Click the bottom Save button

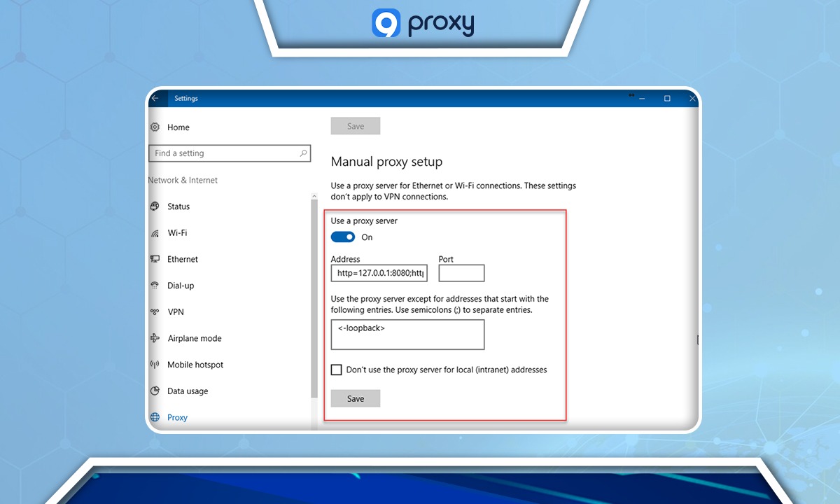355,398
